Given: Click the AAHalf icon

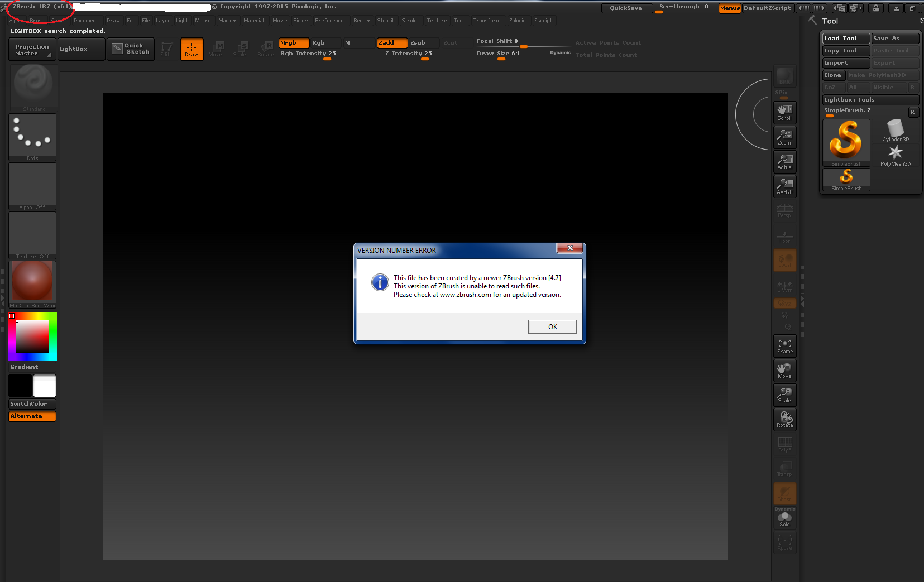Looking at the screenshot, I should click(784, 186).
